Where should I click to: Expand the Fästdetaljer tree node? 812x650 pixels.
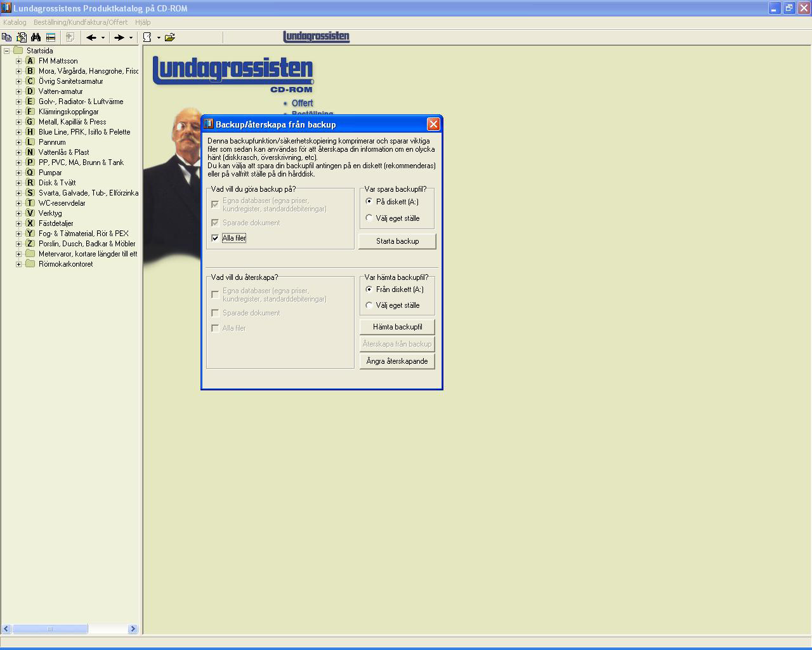[18, 223]
